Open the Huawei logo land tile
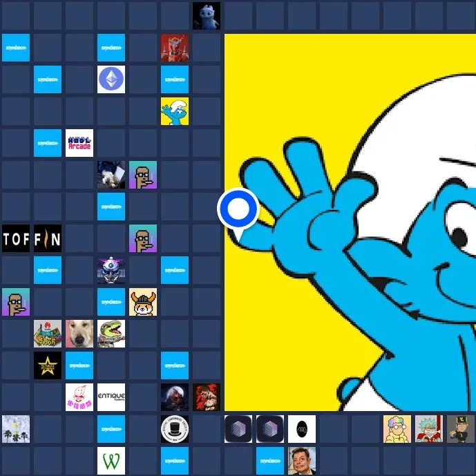Screen dimensions: 476x476 pyautogui.click(x=48, y=334)
